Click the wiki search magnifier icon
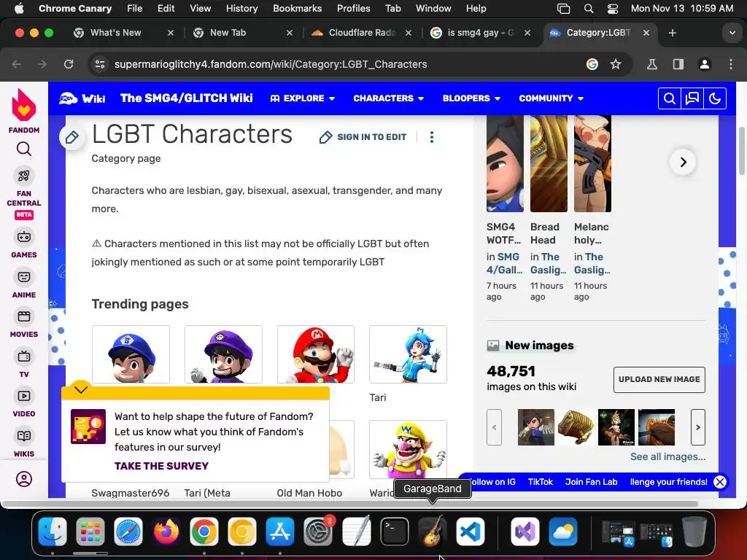Screen dimensions: 747x560 [x=670, y=98]
